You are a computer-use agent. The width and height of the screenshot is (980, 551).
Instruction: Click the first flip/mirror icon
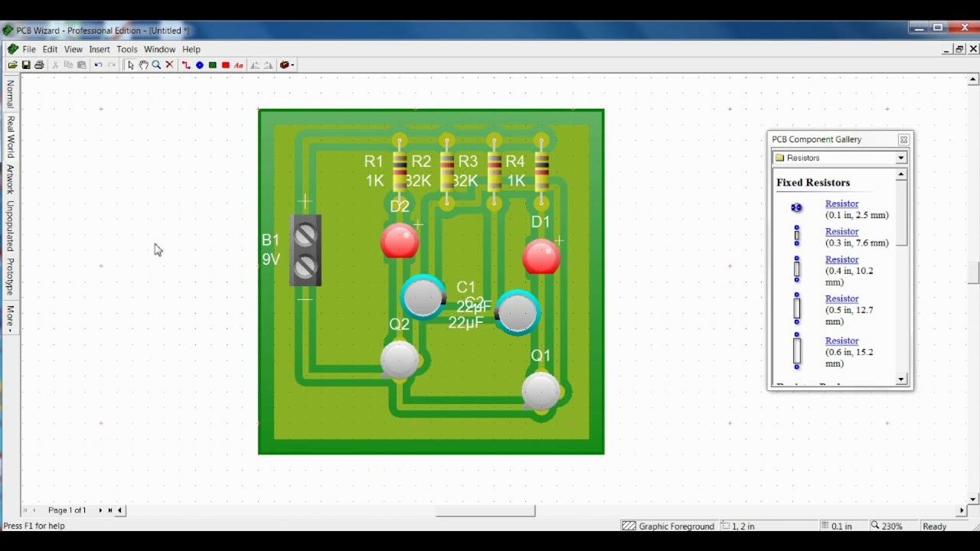[255, 65]
